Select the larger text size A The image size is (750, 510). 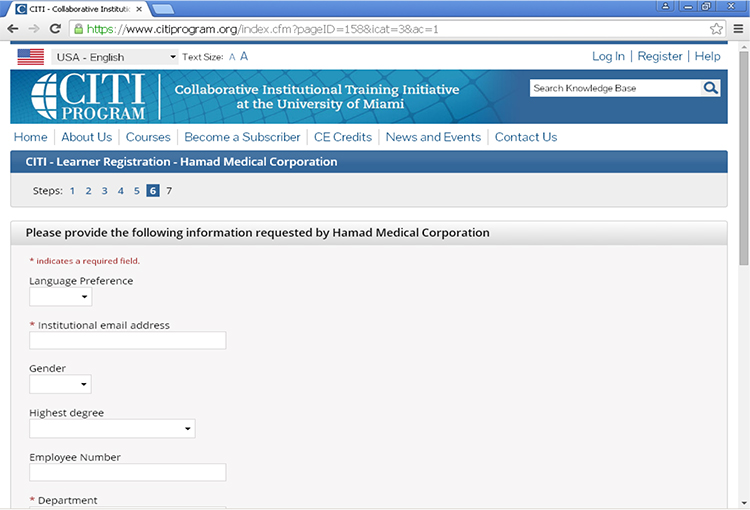click(x=244, y=56)
